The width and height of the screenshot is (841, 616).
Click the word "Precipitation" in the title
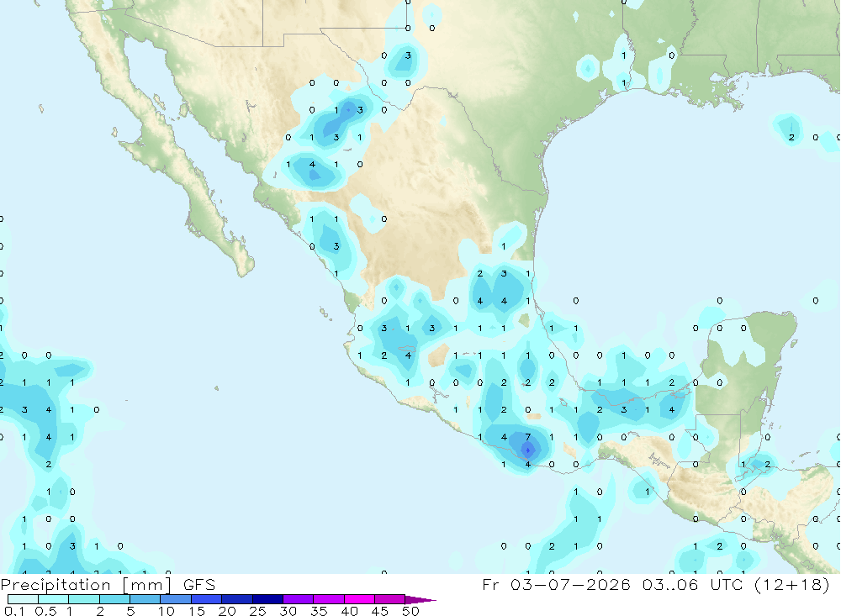coord(56,585)
